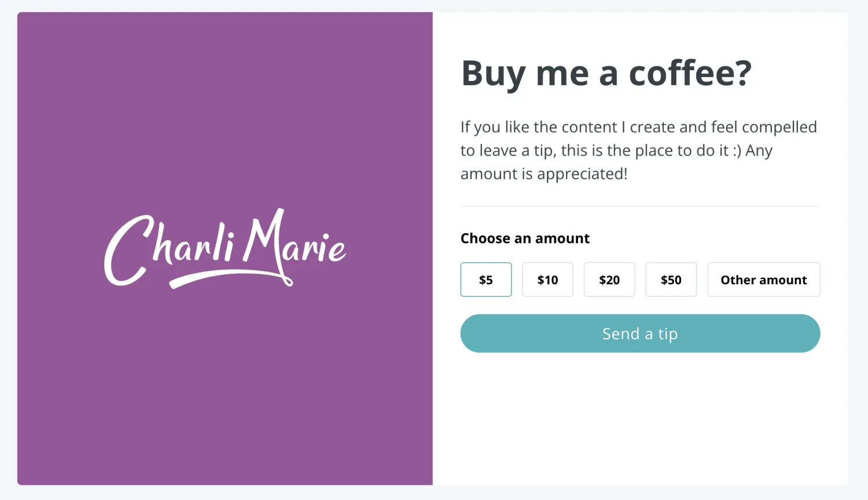868x500 pixels.
Task: Click the "Buy me a coffee?" heading
Action: pos(606,73)
